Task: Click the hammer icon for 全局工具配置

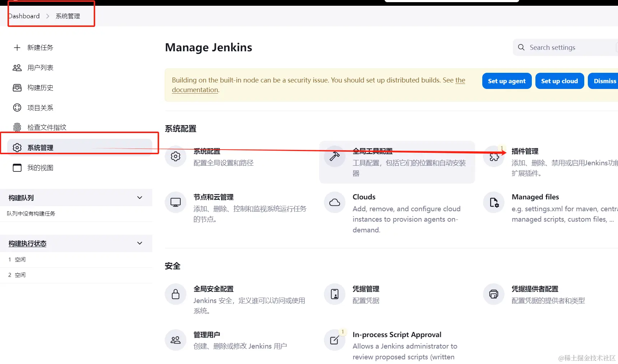Action: click(335, 156)
